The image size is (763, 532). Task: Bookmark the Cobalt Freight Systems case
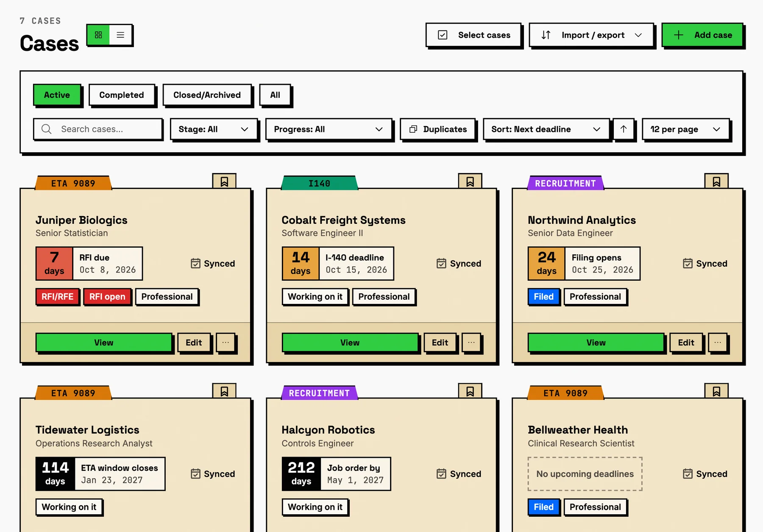(470, 181)
